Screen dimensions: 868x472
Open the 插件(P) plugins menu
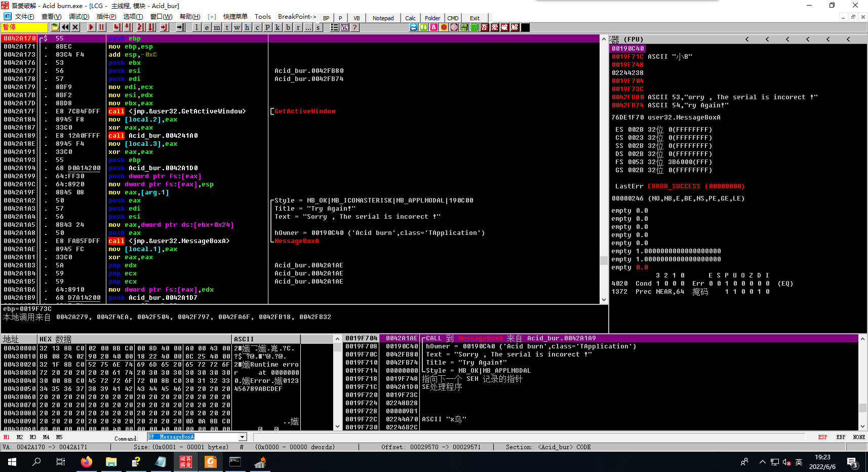(x=106, y=17)
